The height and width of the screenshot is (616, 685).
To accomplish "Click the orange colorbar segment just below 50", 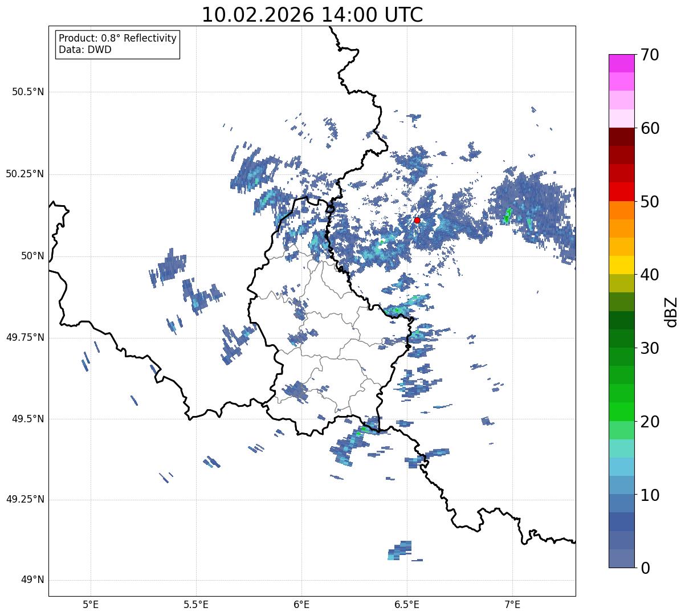I will (x=621, y=210).
